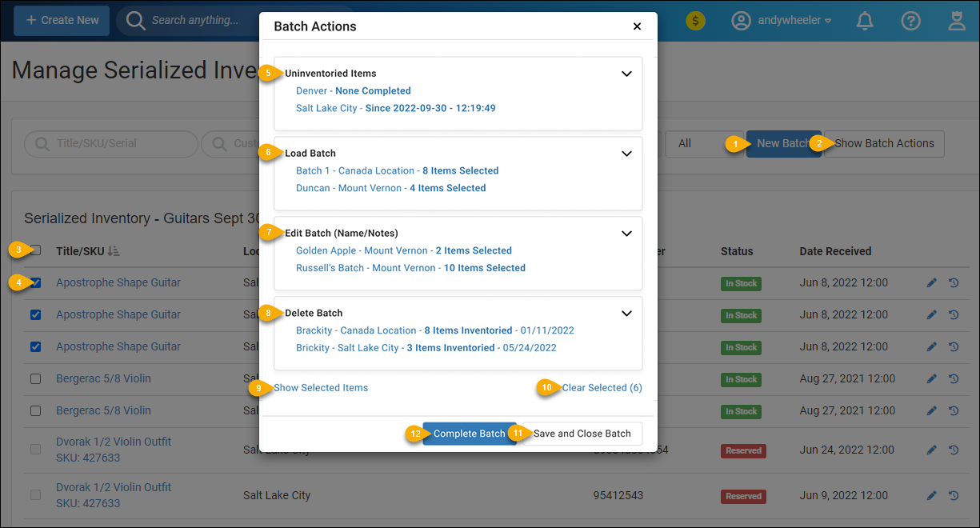
Task: Collapse the Load Batch section chevron
Action: click(x=627, y=154)
